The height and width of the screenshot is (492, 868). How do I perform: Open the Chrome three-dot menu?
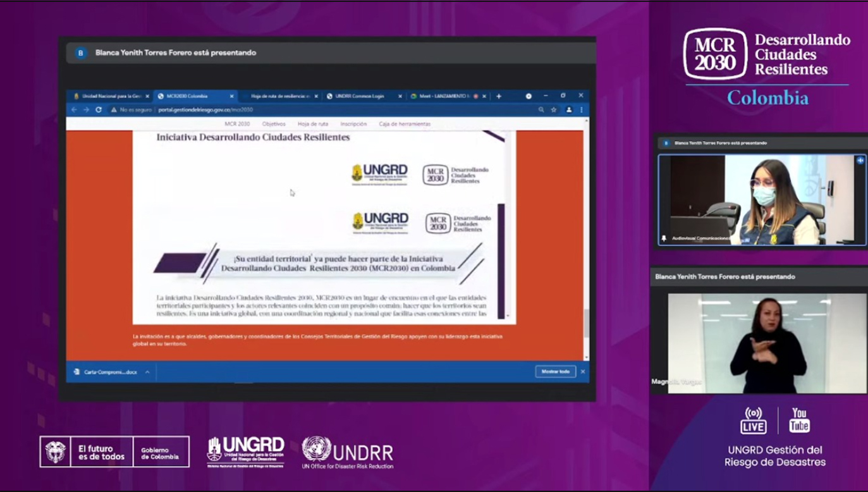pyautogui.click(x=582, y=109)
